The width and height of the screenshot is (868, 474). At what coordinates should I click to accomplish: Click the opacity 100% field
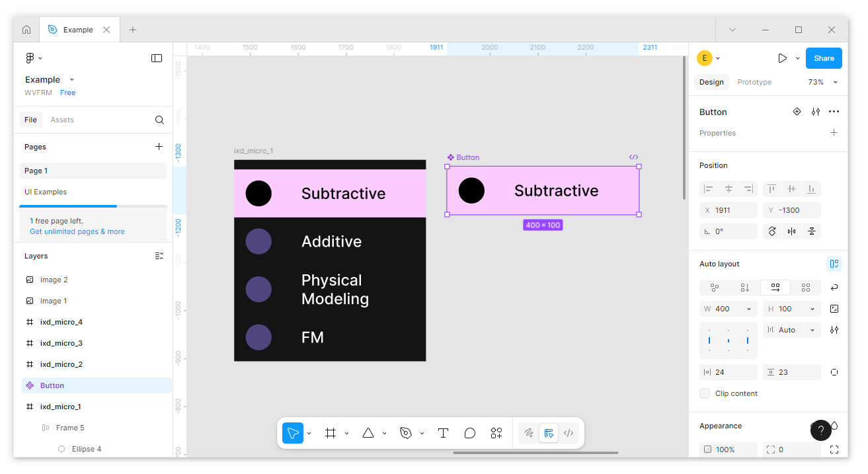pyautogui.click(x=728, y=450)
